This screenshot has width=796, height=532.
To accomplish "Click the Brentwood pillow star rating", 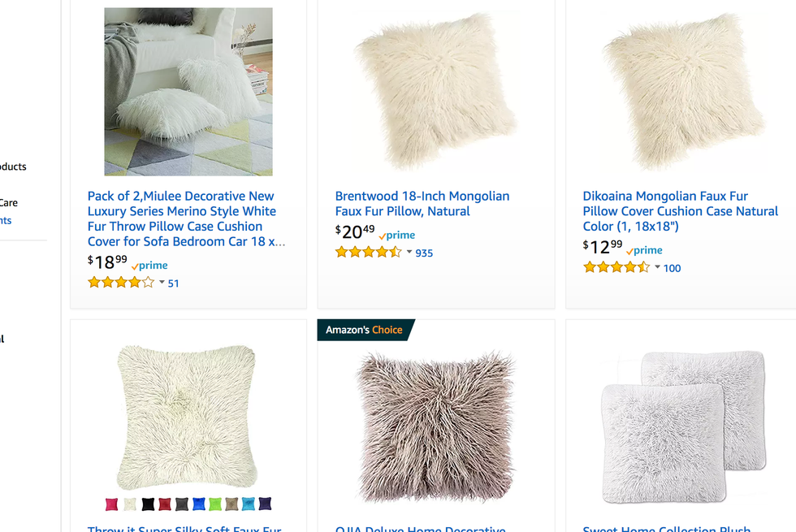I will pyautogui.click(x=368, y=253).
